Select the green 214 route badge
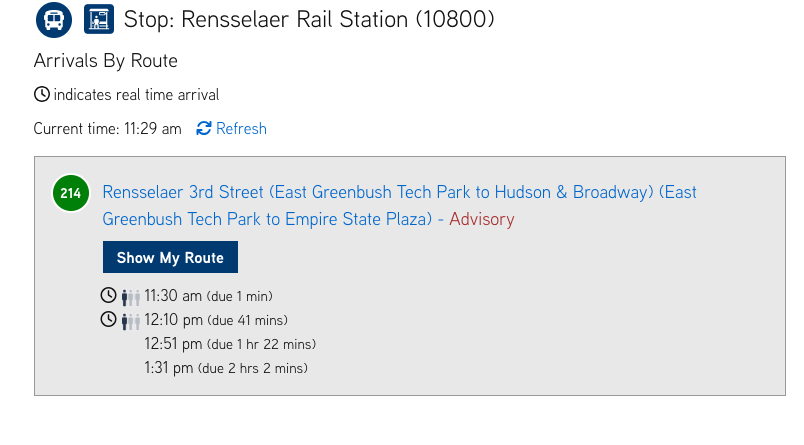Image resolution: width=804 pixels, height=445 pixels. (x=70, y=193)
